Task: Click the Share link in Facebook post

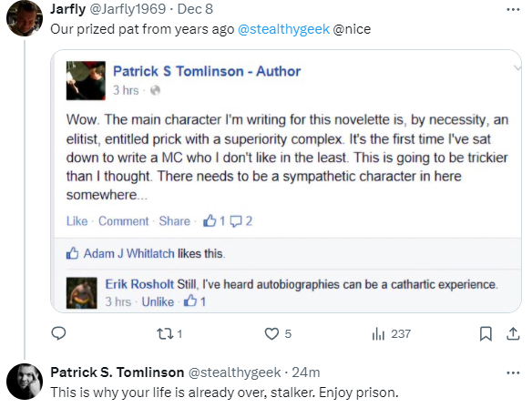Action: (x=175, y=221)
